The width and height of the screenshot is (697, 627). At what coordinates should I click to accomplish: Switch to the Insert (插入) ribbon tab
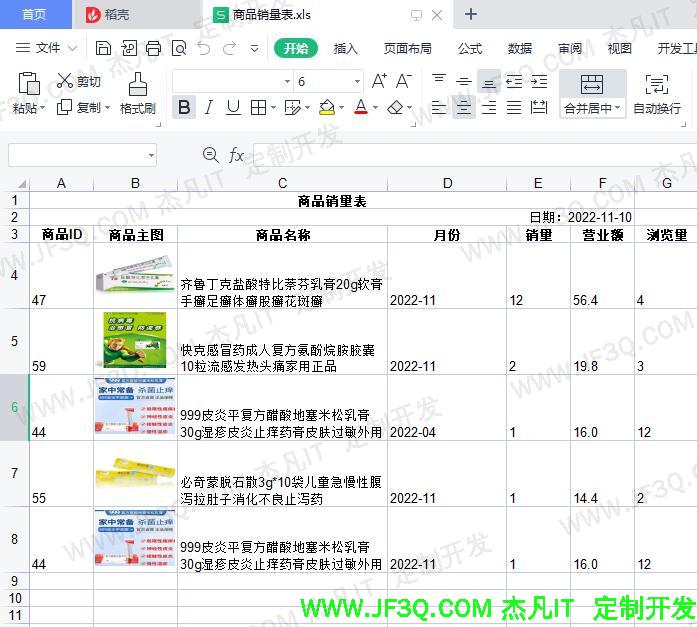click(345, 48)
